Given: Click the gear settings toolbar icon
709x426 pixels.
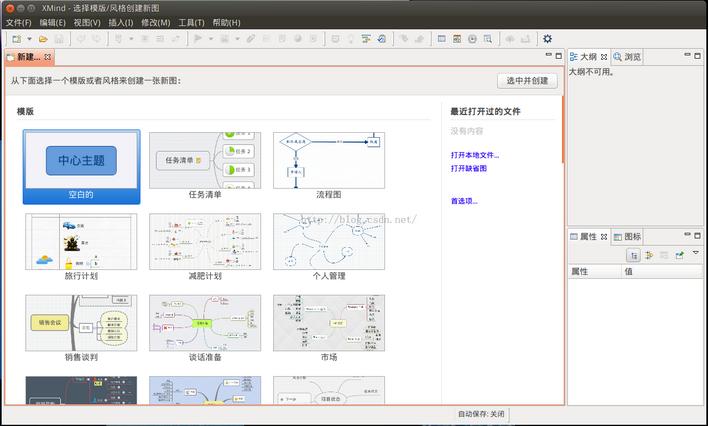Looking at the screenshot, I should (x=547, y=39).
